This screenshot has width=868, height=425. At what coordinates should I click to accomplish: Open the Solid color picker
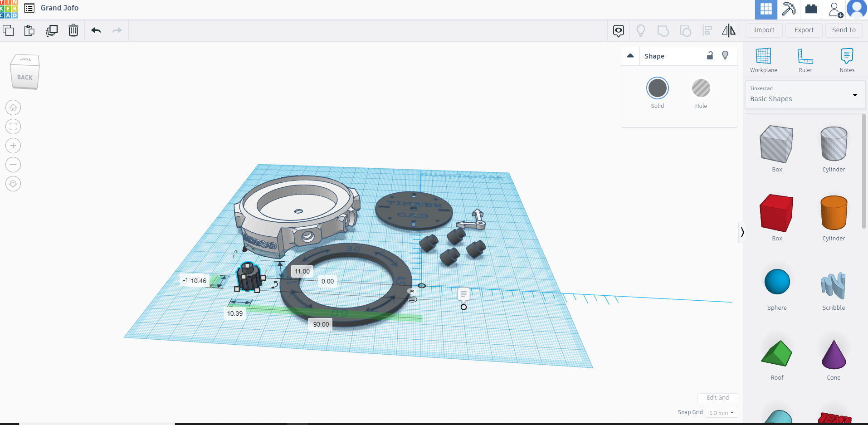click(658, 88)
